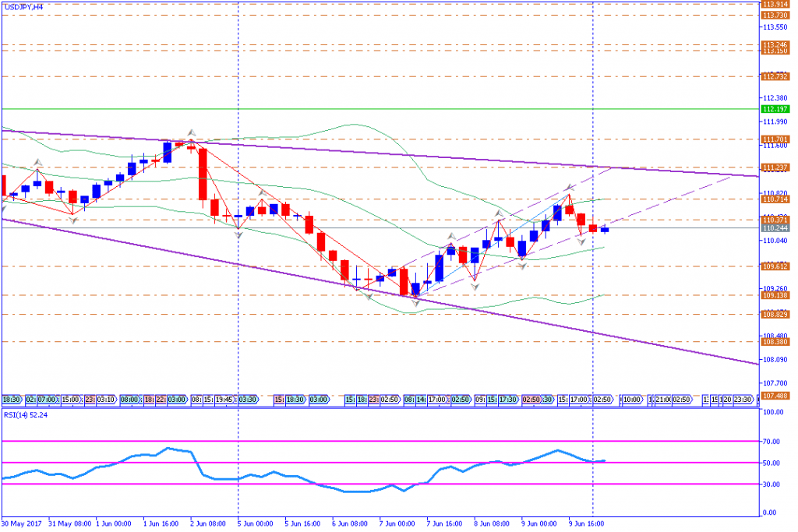
Task: Click the 5 Jun 00:00 date label
Action: click(x=256, y=523)
